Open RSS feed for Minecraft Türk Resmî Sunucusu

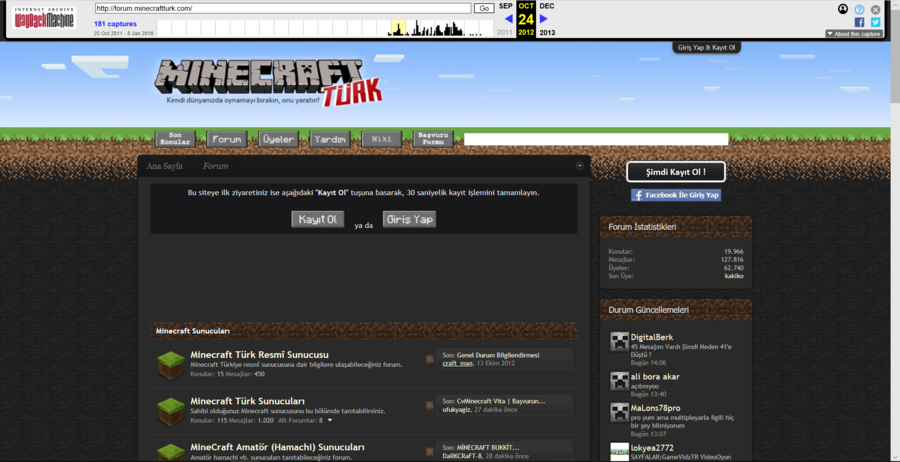coord(429,359)
